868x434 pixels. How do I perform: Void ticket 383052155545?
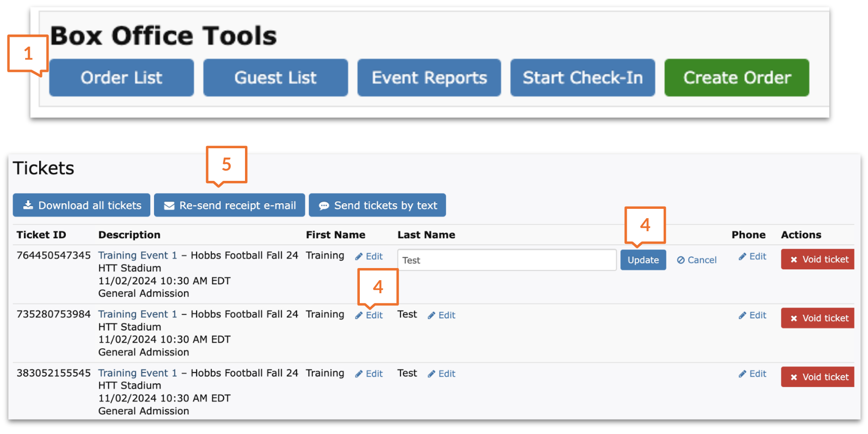coord(818,377)
